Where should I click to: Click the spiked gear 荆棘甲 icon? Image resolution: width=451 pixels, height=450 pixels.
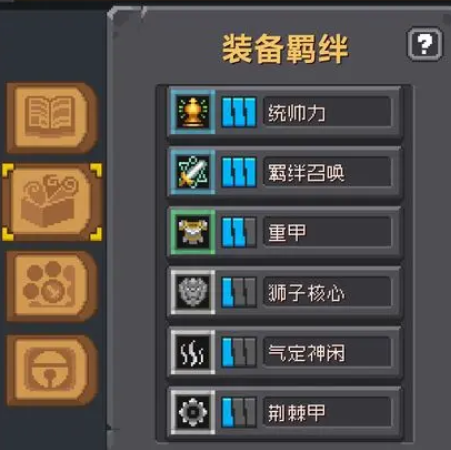(x=193, y=412)
